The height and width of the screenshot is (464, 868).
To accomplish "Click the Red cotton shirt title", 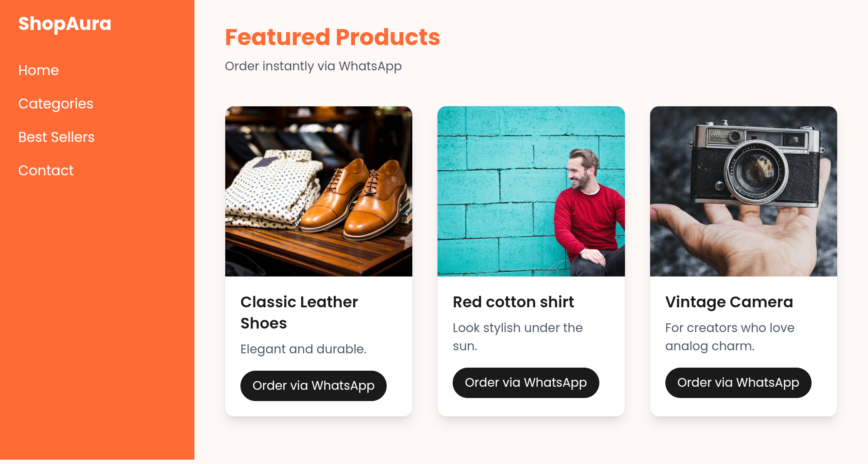I will (513, 302).
